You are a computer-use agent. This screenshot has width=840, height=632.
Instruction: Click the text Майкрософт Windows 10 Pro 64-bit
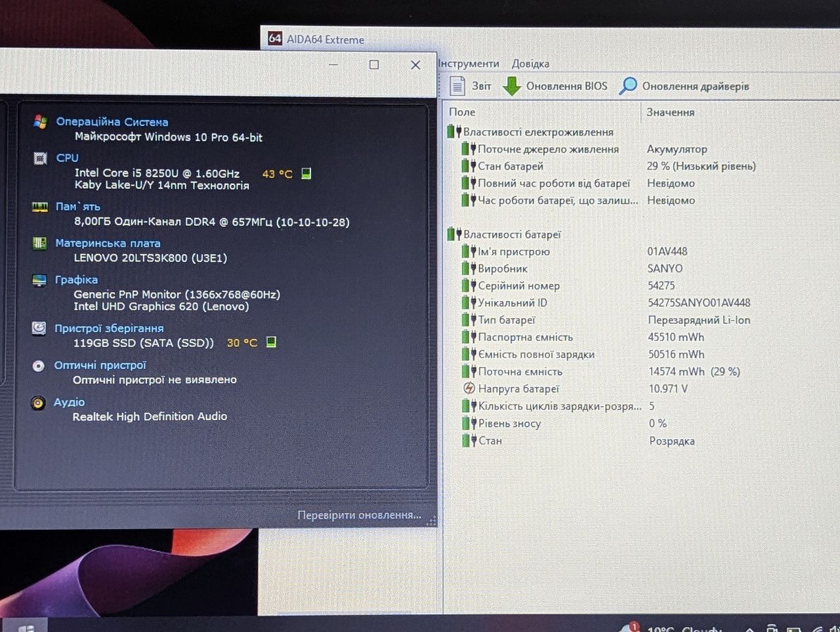(169, 137)
